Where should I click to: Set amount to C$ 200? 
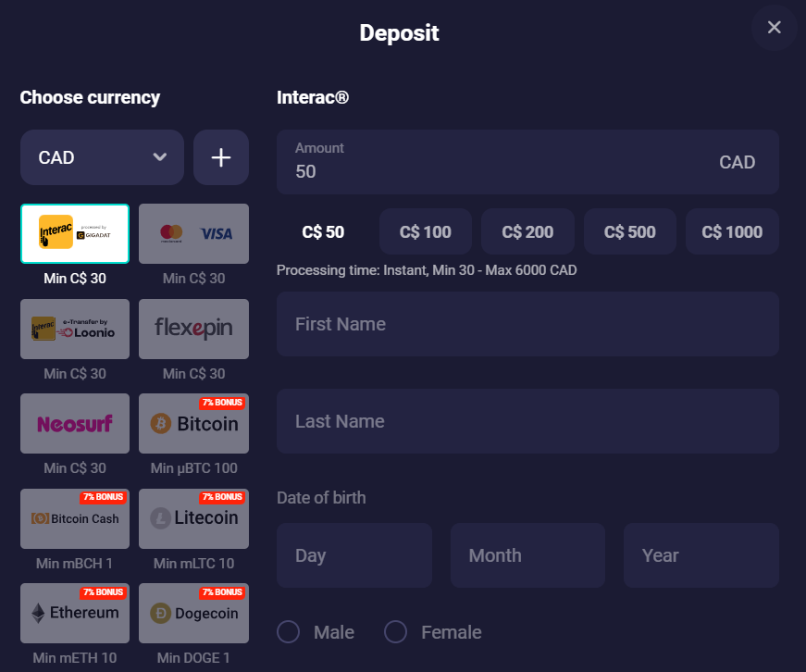point(527,232)
